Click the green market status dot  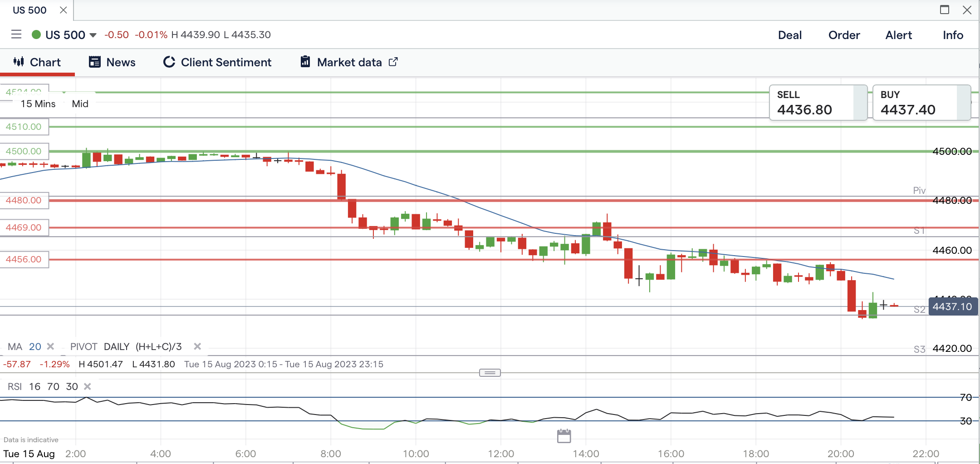(x=36, y=35)
